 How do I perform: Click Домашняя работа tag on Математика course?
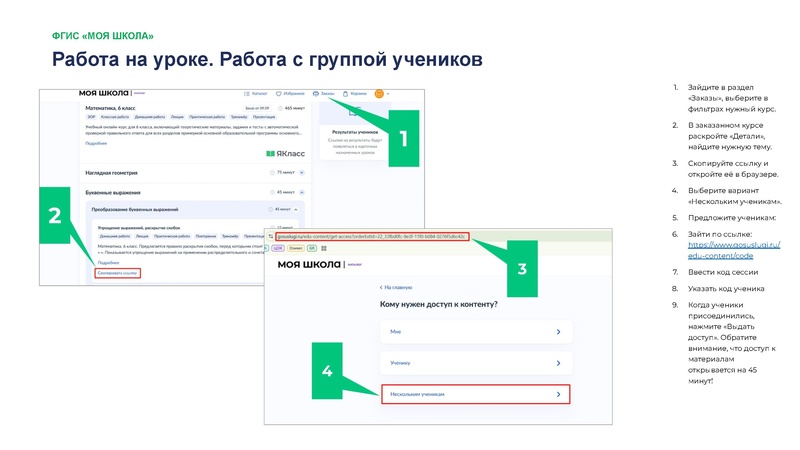pyautogui.click(x=149, y=117)
